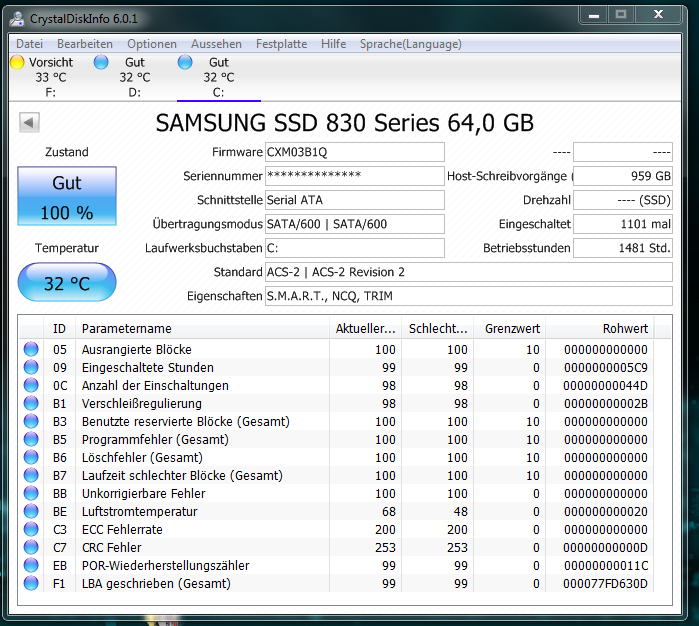Click the ID column header
Viewport: 699px width, 626px height.
tap(59, 329)
